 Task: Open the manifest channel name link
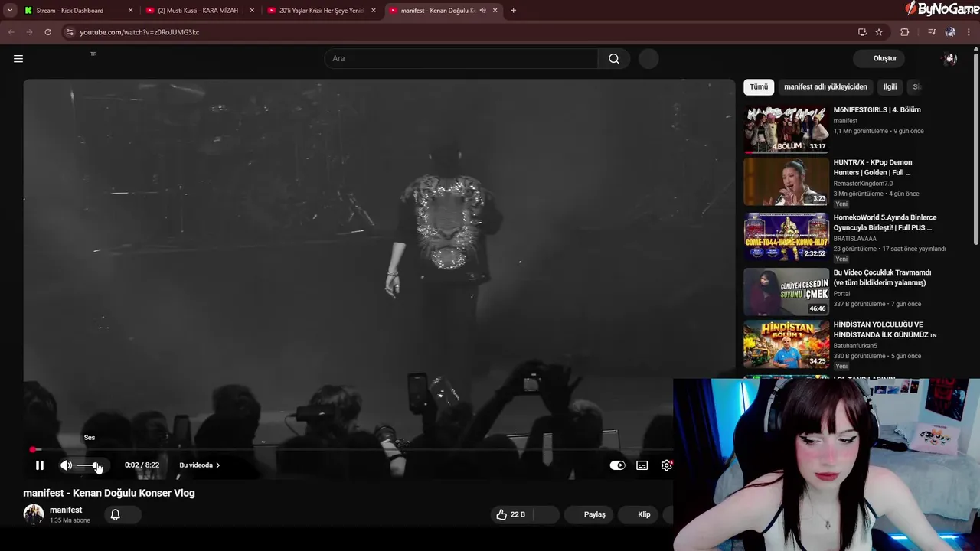point(66,510)
